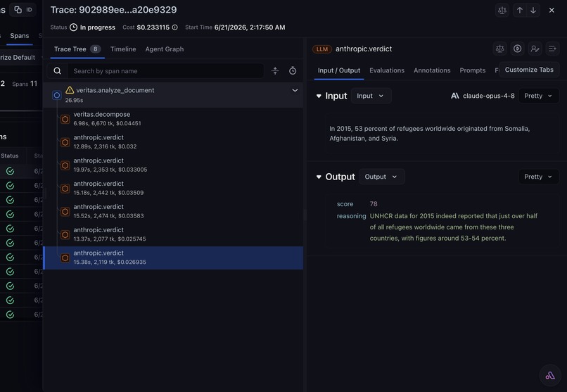Click the warning icon on veritas.analyze_document
The width and height of the screenshot is (567, 392).
[x=70, y=90]
